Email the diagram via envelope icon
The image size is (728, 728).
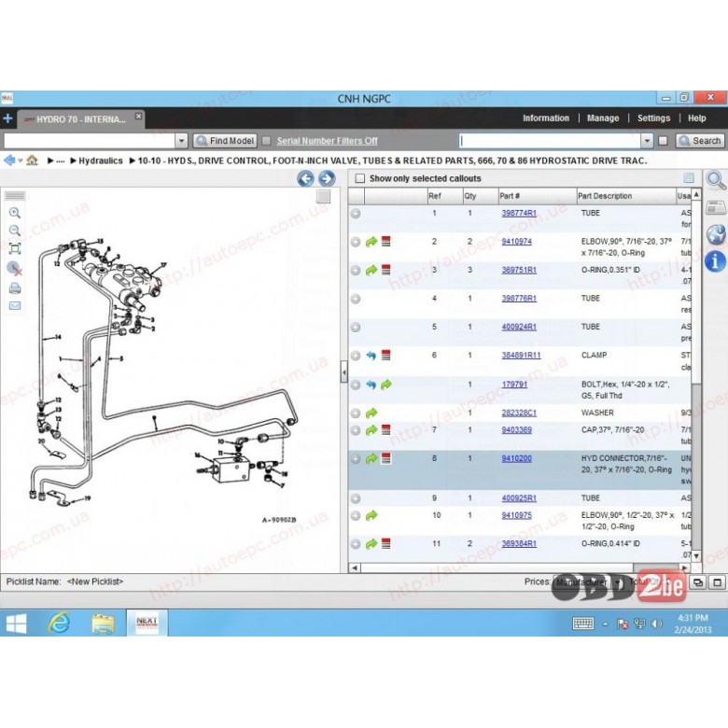(14, 306)
